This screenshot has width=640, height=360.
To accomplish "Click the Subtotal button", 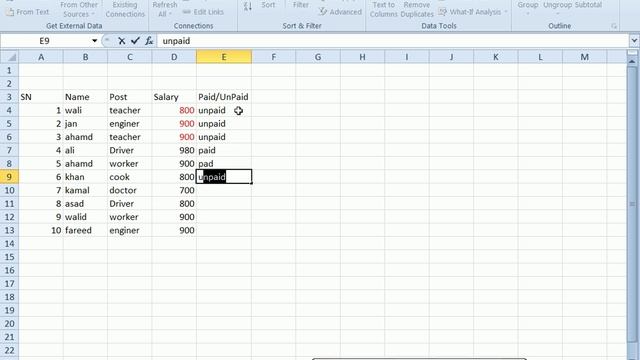I will click(x=588, y=5).
